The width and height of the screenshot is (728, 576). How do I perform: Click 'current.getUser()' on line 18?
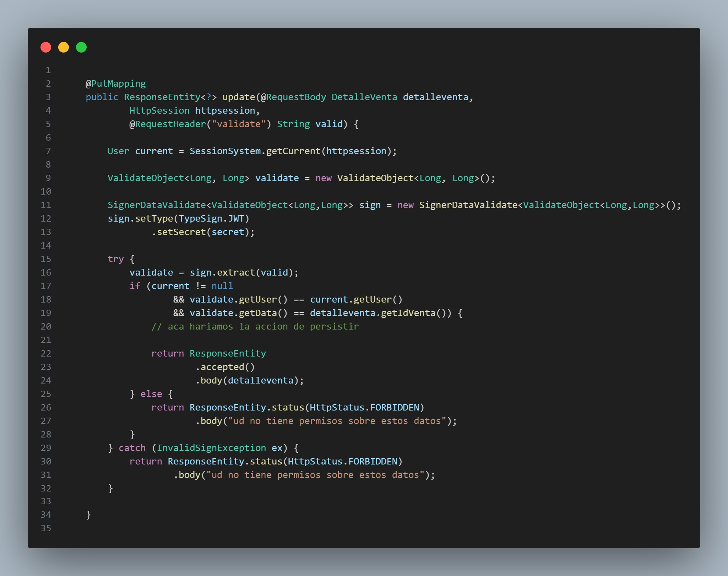click(x=356, y=300)
